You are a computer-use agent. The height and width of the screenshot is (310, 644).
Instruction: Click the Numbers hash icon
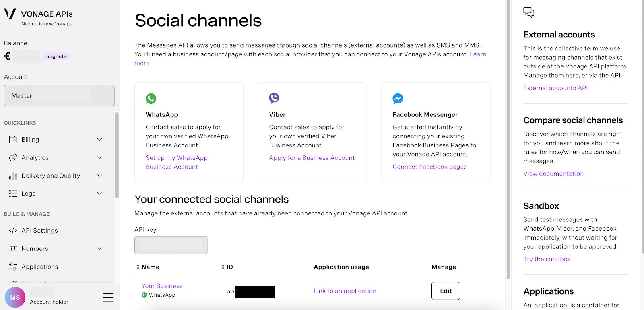(x=13, y=249)
